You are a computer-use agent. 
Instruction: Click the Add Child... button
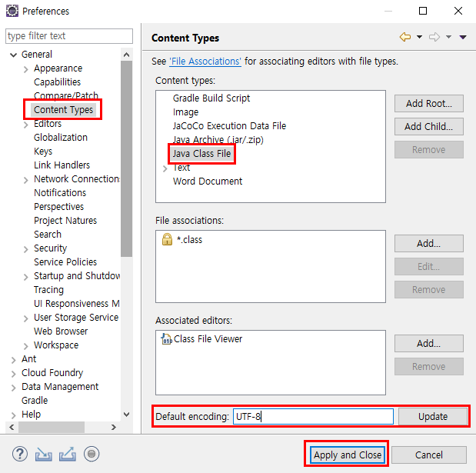pos(428,126)
